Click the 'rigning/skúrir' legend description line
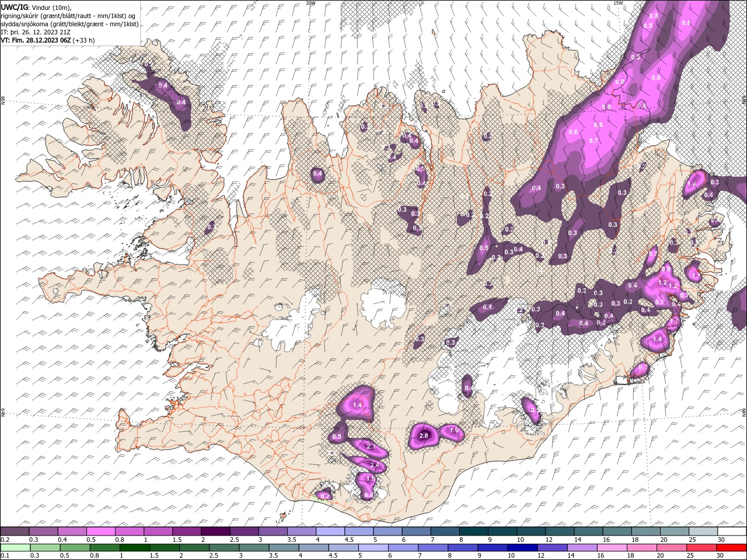 pos(69,16)
